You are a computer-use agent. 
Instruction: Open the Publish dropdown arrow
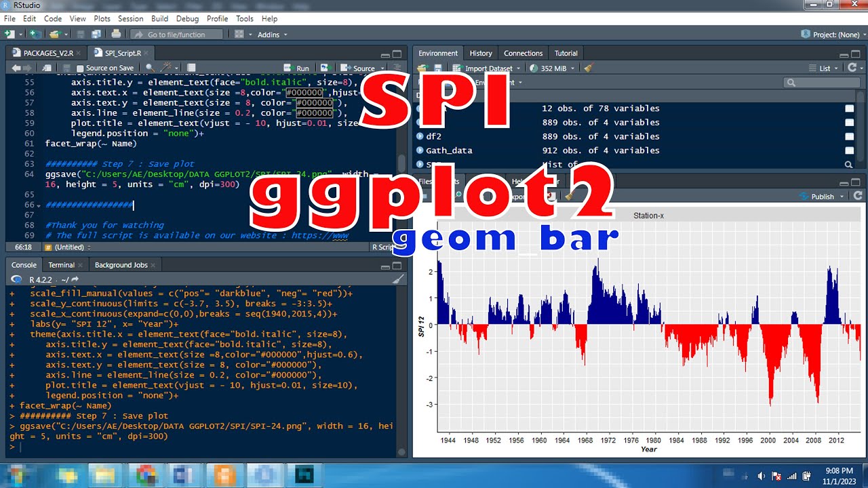click(x=842, y=197)
